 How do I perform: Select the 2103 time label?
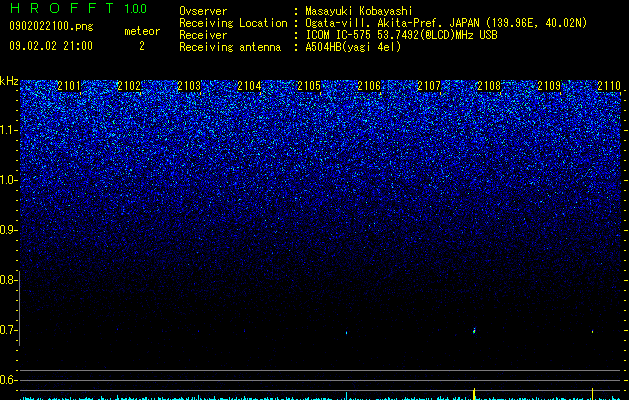point(189,86)
